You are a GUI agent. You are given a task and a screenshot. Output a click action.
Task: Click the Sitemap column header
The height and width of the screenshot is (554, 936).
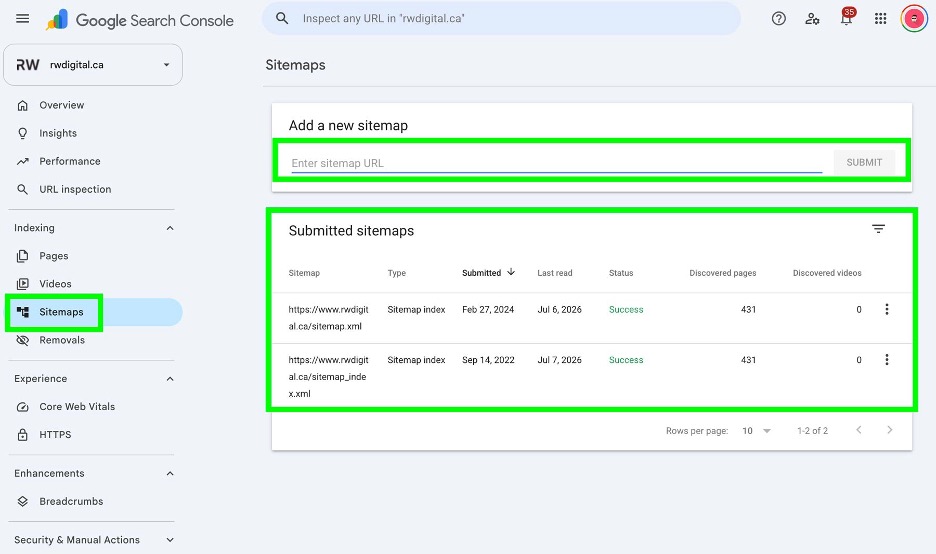pos(304,273)
